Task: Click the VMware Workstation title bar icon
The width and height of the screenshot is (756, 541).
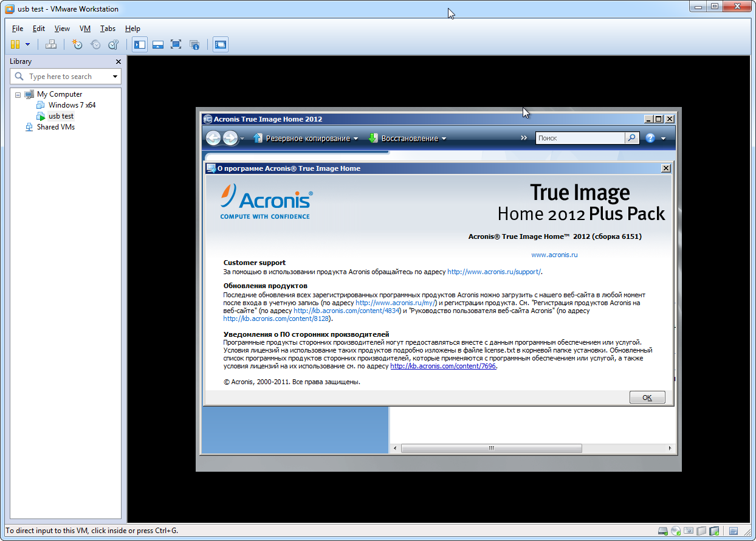Action: pos(10,9)
